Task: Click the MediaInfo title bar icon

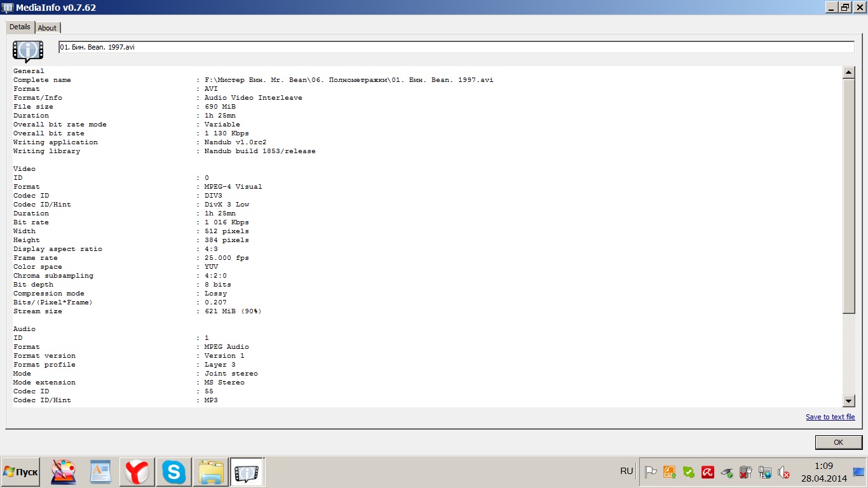Action: [8, 7]
